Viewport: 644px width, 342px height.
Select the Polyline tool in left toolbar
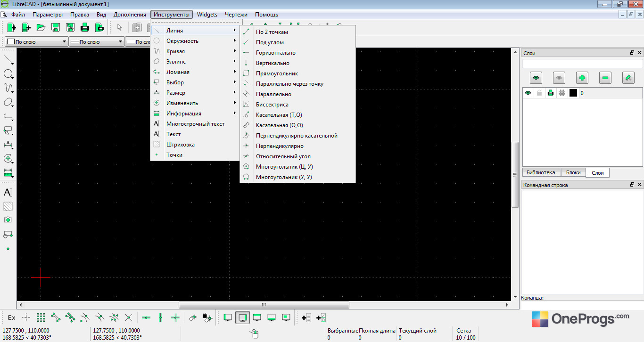coord(8,116)
